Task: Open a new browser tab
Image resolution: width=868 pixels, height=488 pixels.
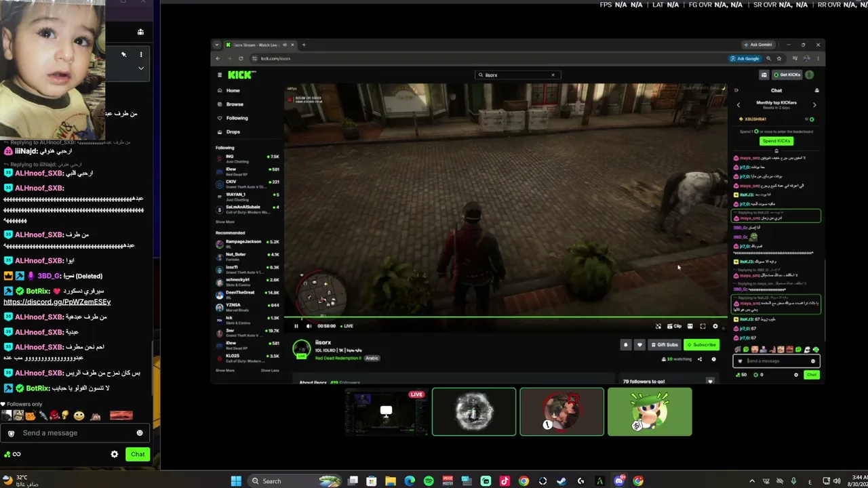Action: tap(304, 45)
